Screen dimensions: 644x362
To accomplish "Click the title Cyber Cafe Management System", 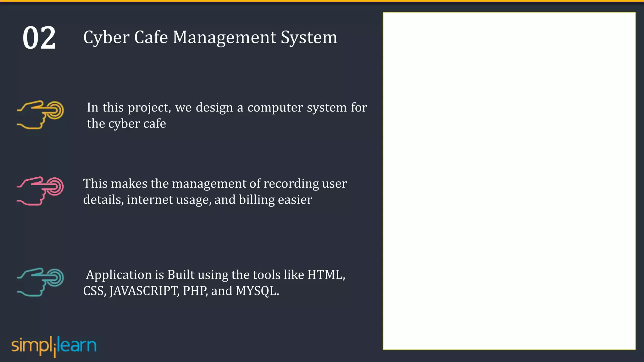I will coord(210,38).
